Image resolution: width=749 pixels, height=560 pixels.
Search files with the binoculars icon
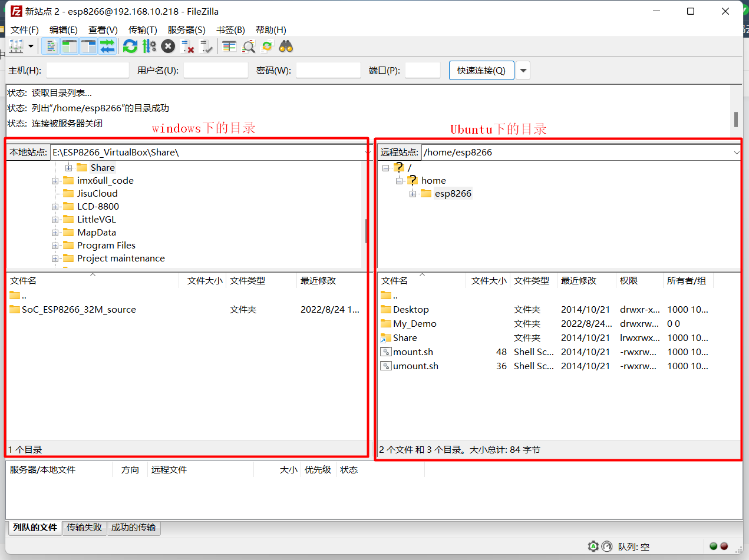coord(286,47)
